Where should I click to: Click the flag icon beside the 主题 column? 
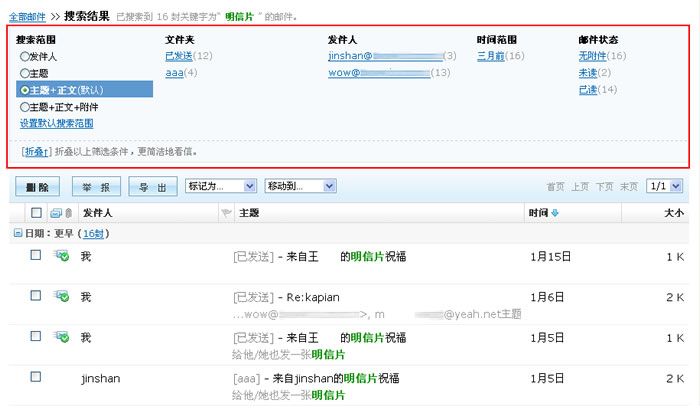pos(225,213)
